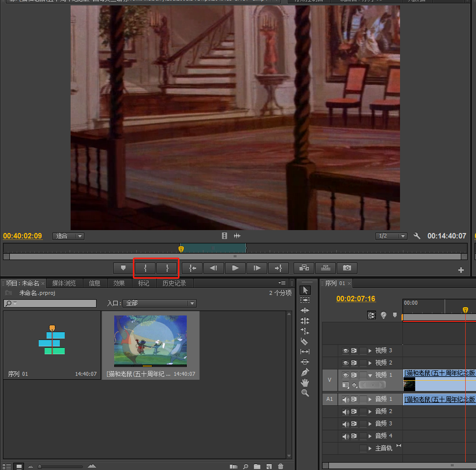Viewport: 476px width, 470px height.
Task: Select the Track Select tool
Action: tap(305, 300)
